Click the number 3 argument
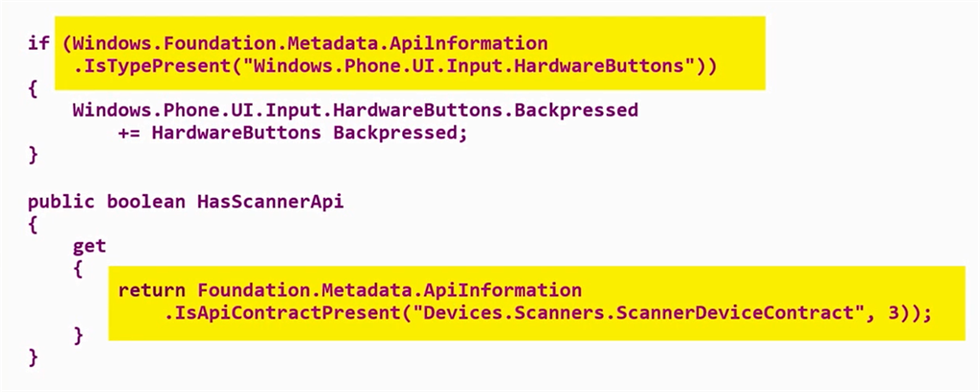 (x=893, y=313)
